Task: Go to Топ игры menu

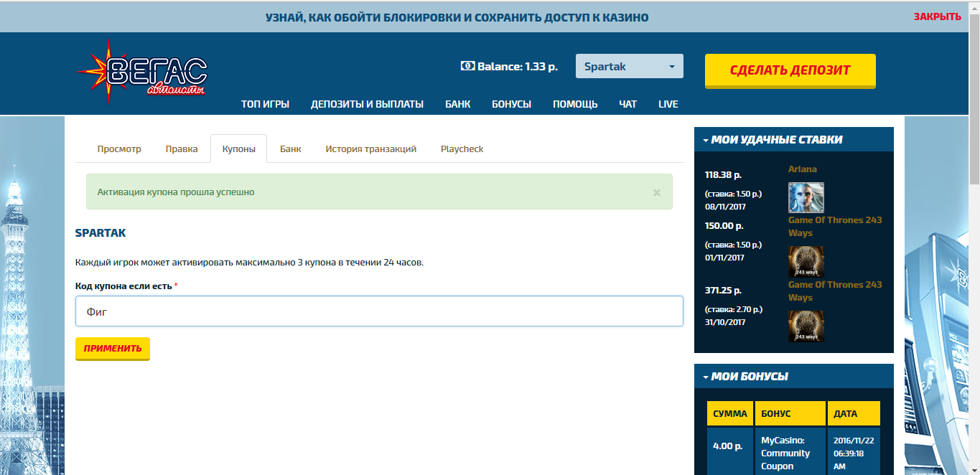Action: [x=265, y=104]
